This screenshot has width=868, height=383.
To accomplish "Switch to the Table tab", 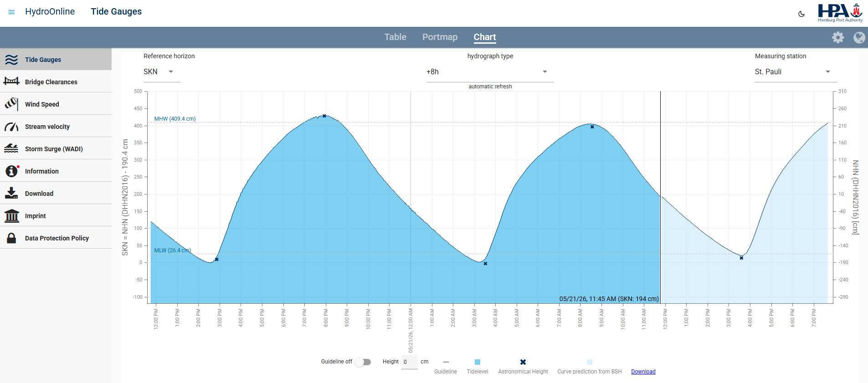I will 395,37.
